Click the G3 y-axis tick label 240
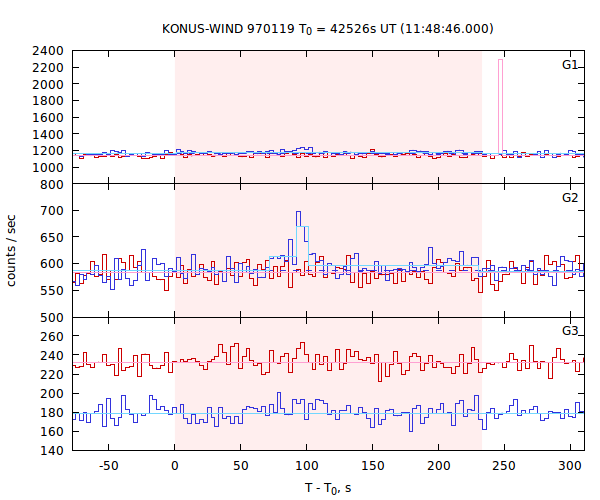600x500 pixels. 52,355
